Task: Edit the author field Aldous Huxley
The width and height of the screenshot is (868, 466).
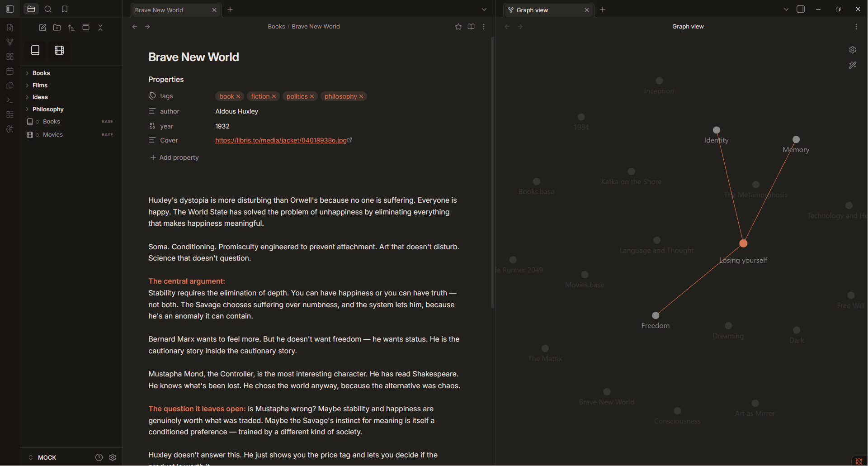Action: tap(237, 111)
